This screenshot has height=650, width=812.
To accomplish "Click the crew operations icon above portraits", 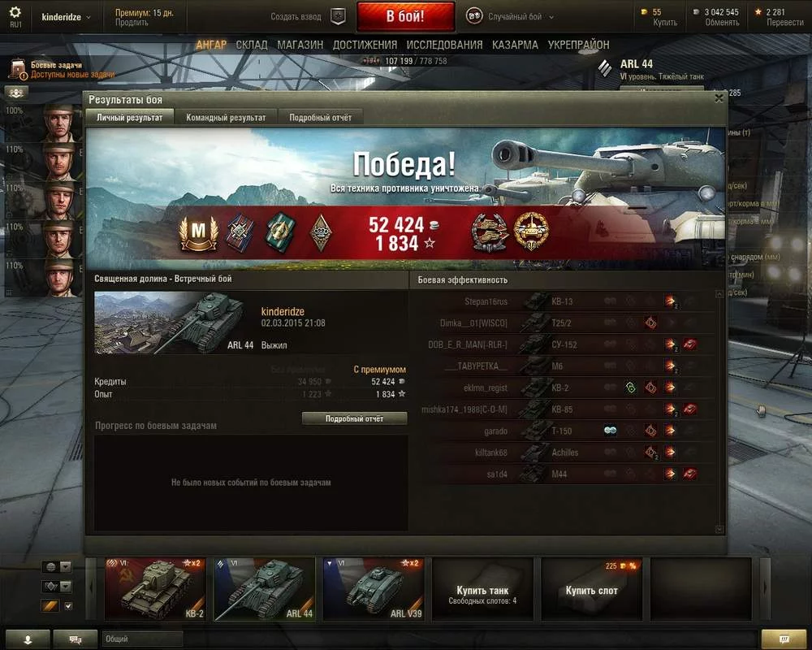I will click(x=16, y=93).
